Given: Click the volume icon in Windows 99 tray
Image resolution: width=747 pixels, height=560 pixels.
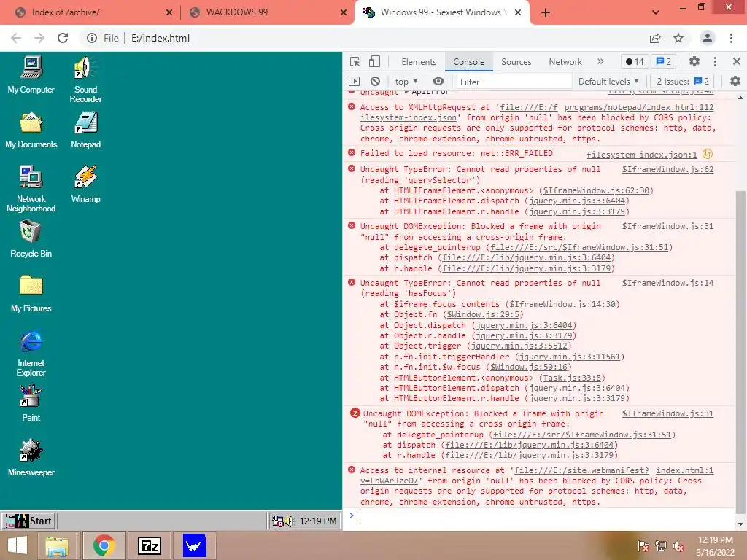Looking at the screenshot, I should pos(289,521).
